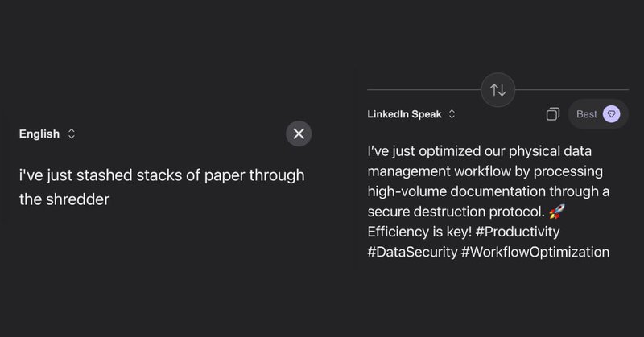Screen dimensions: 644x337
Task: Click the rocket emoji in the translation
Action: (x=555, y=212)
